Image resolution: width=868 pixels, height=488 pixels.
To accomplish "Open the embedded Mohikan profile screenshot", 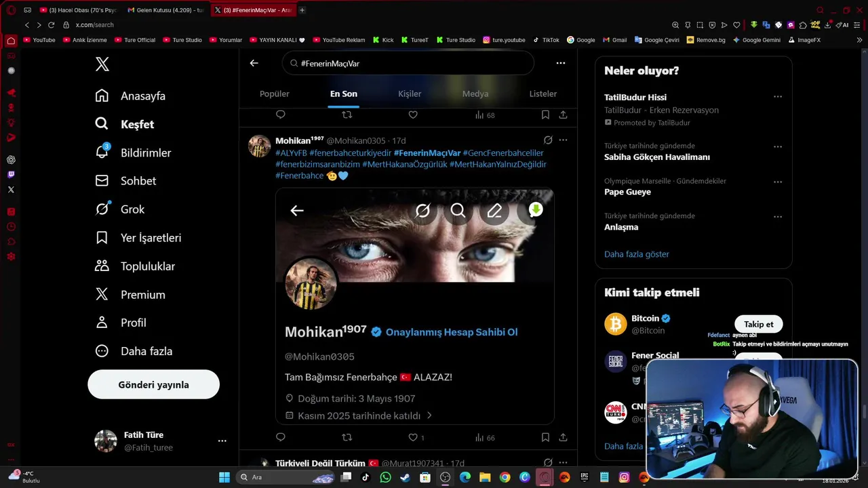I will [x=415, y=306].
